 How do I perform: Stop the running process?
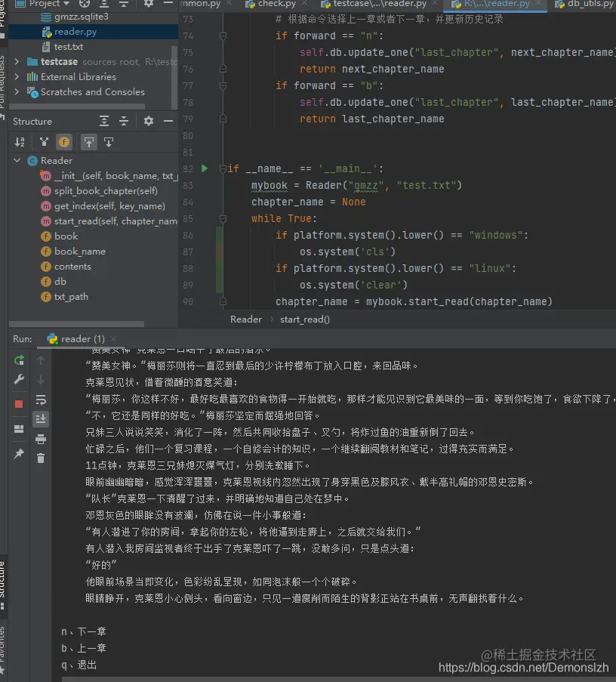[x=19, y=403]
